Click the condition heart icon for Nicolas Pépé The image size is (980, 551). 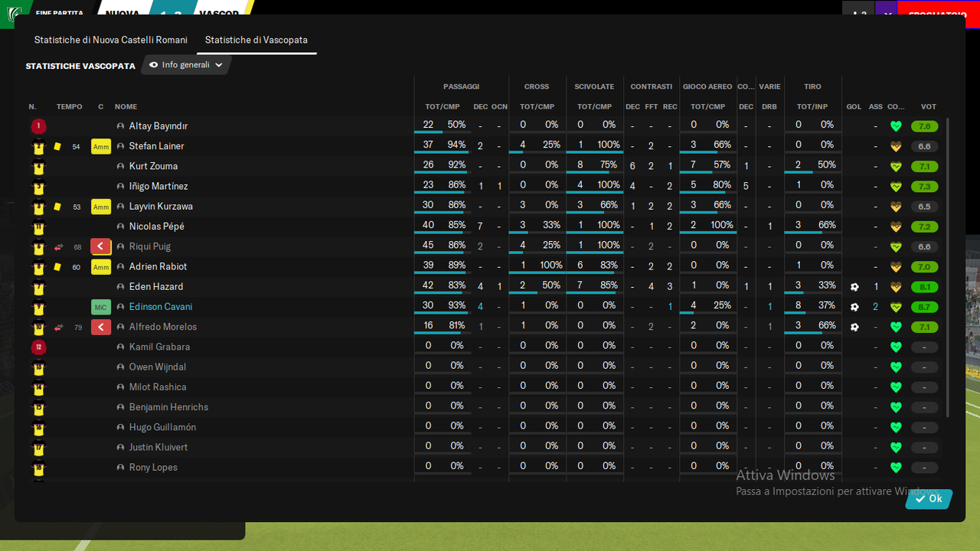coord(896,227)
